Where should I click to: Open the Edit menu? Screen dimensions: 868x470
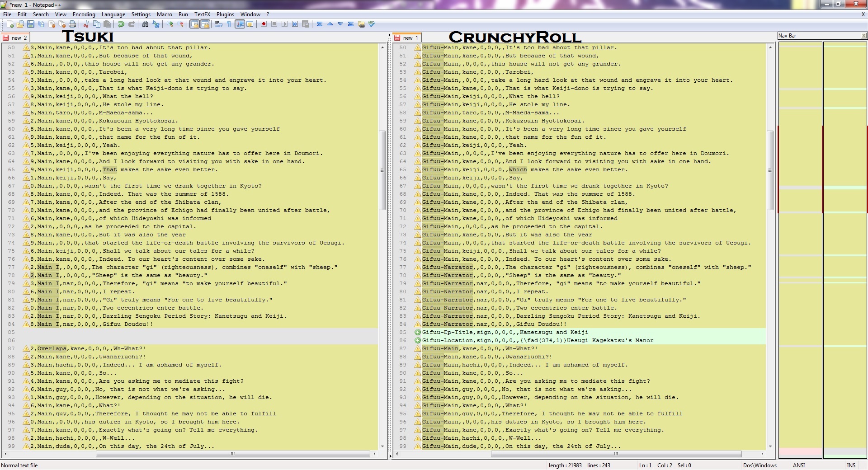click(x=22, y=14)
